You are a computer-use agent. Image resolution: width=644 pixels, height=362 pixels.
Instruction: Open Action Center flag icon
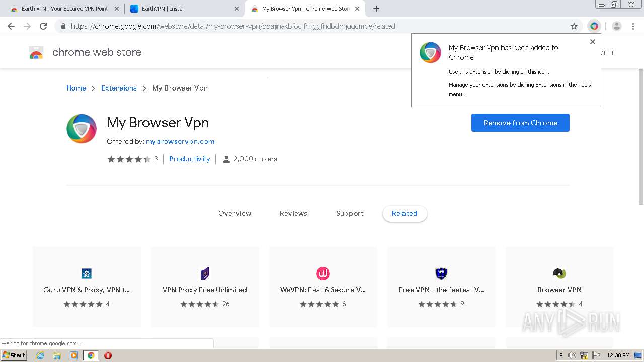[596, 355]
